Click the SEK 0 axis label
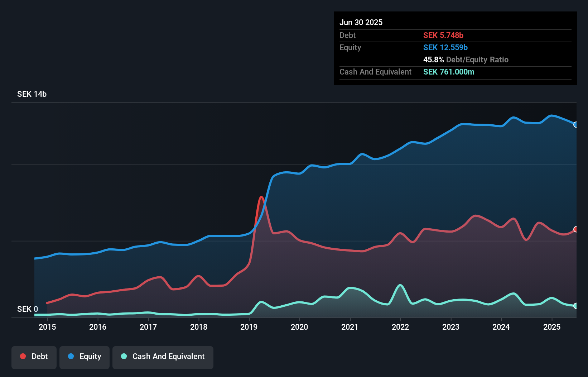 tap(28, 309)
